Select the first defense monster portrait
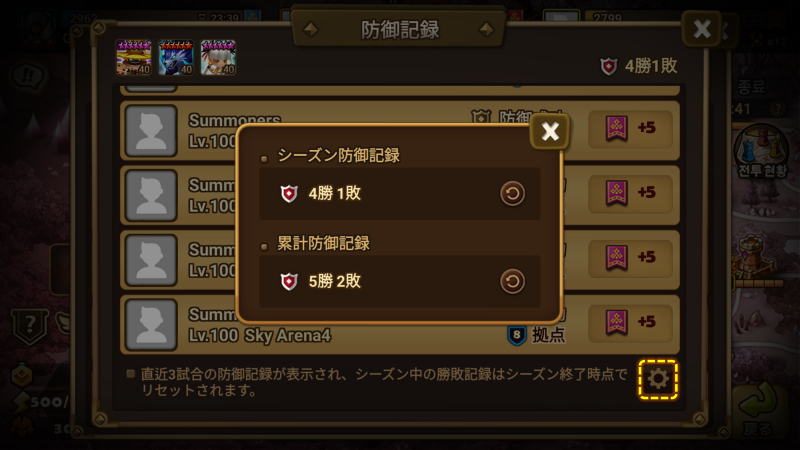800x450 pixels. 133,58
